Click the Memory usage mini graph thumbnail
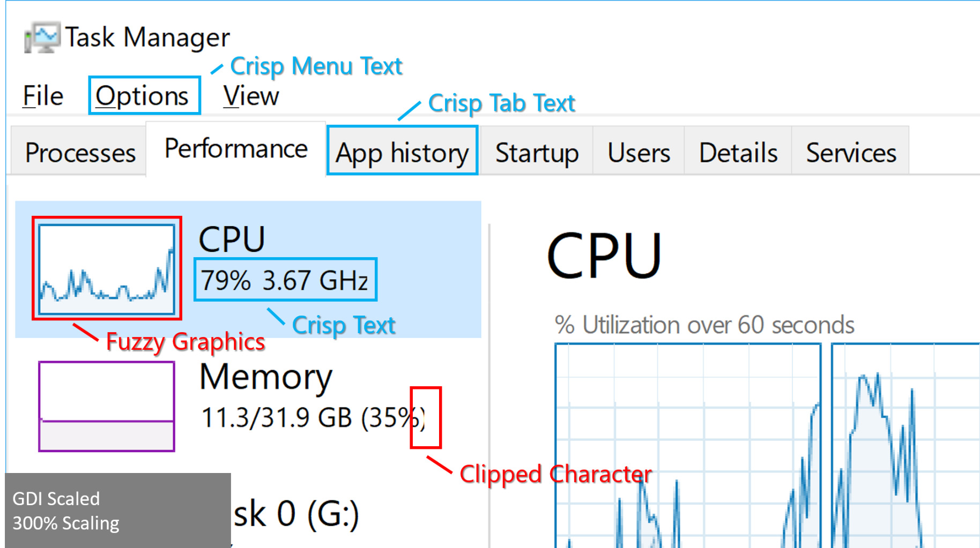This screenshot has width=980, height=548. pos(107,406)
